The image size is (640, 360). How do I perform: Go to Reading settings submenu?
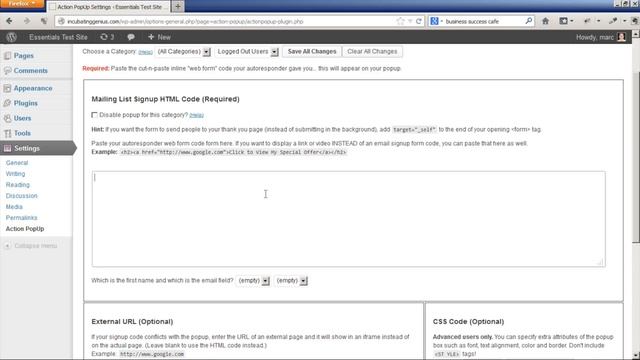click(x=18, y=185)
